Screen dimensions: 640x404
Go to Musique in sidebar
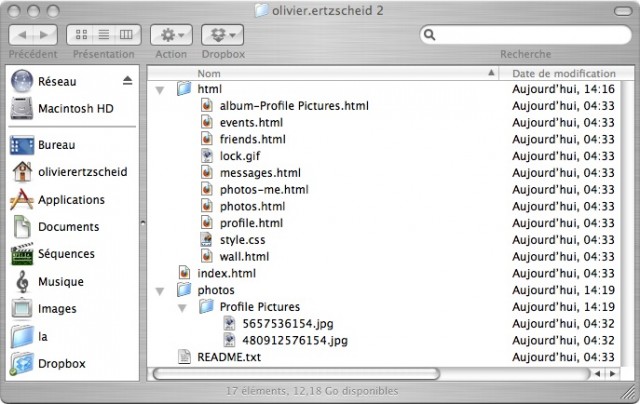(x=61, y=282)
